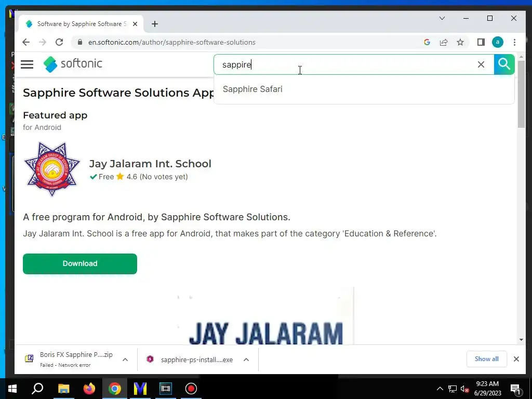Reload the current page
This screenshot has width=532, height=399.
point(59,42)
